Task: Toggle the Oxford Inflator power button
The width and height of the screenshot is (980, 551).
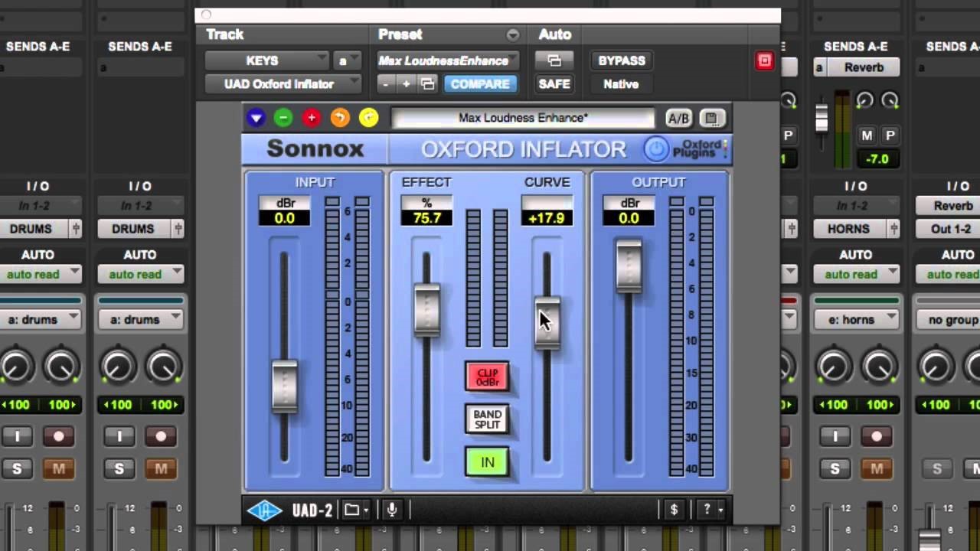Action: click(x=656, y=149)
